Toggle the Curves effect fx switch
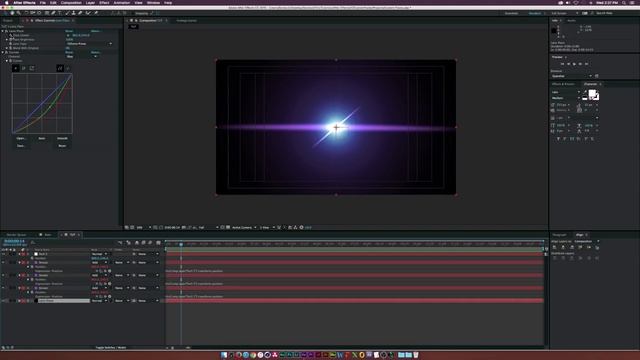Image resolution: width=640 pixels, height=360 pixels. click(7, 52)
